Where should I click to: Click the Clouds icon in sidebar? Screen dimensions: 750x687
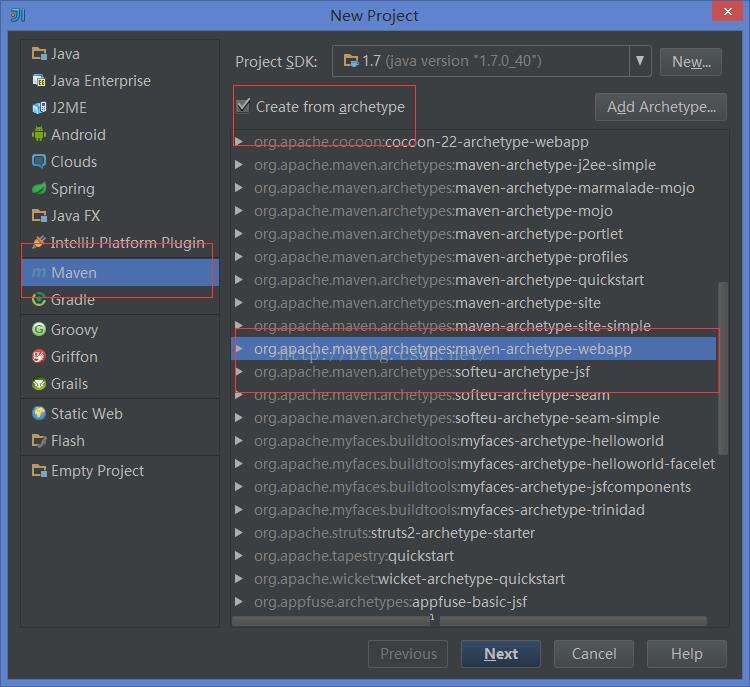(x=39, y=162)
